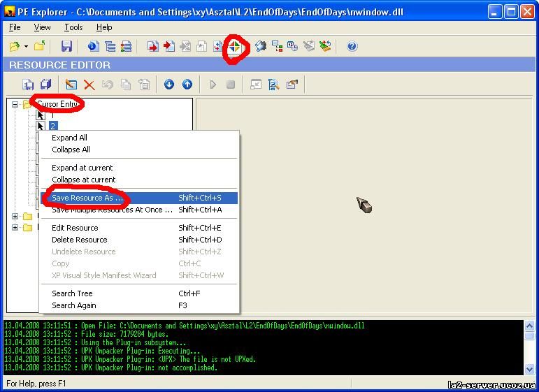Screen dimensions: 539x392
Task: Click the blue question-mark Help icon
Action: coord(352,46)
